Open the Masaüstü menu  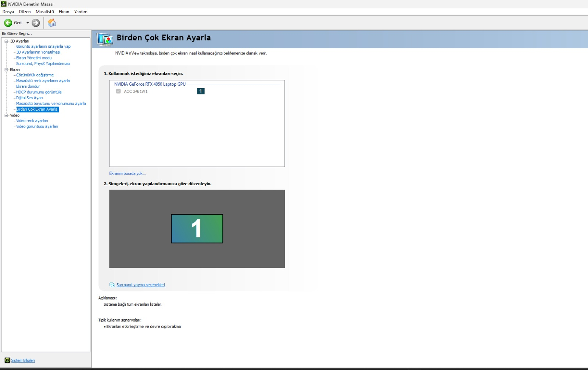(x=45, y=12)
